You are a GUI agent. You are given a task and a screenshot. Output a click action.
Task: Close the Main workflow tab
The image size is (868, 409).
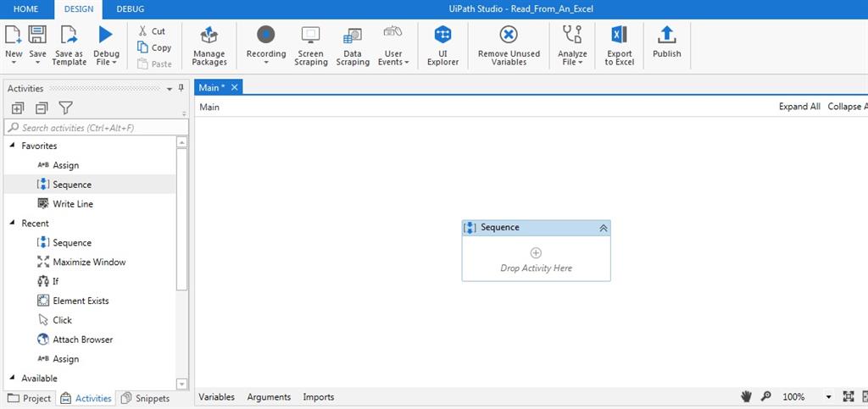coord(234,87)
